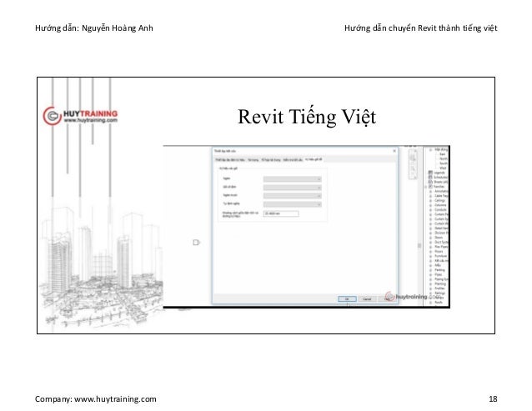Click the 25.4000 mm spacing input field
The height and width of the screenshot is (411, 532).
tap(281, 213)
